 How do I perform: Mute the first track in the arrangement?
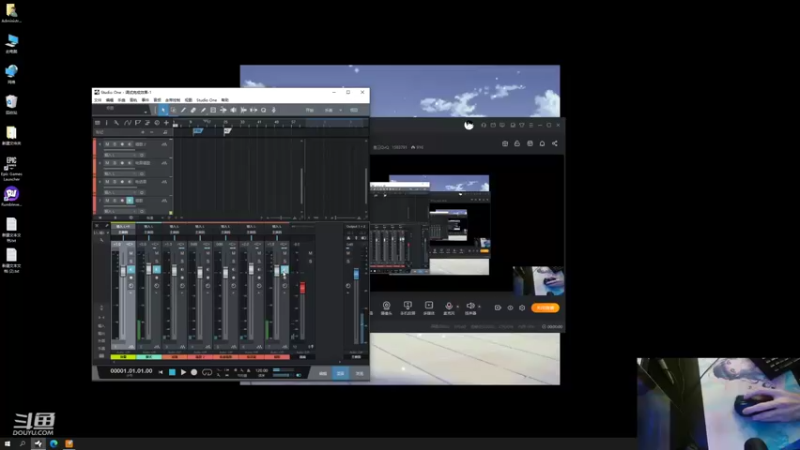[x=107, y=144]
